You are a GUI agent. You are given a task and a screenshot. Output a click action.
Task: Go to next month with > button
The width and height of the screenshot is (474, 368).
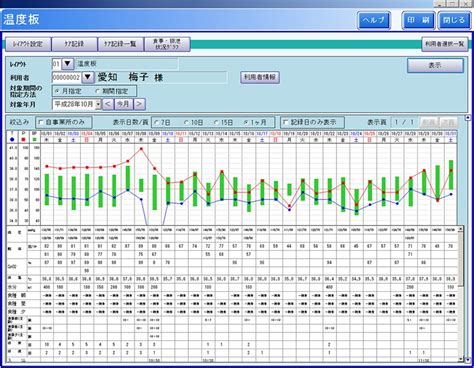pos(139,104)
